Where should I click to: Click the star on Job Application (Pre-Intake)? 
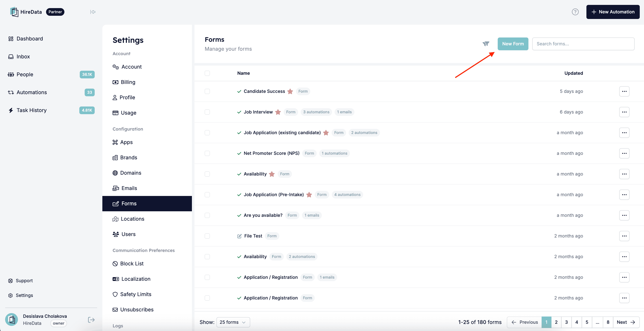tap(309, 195)
